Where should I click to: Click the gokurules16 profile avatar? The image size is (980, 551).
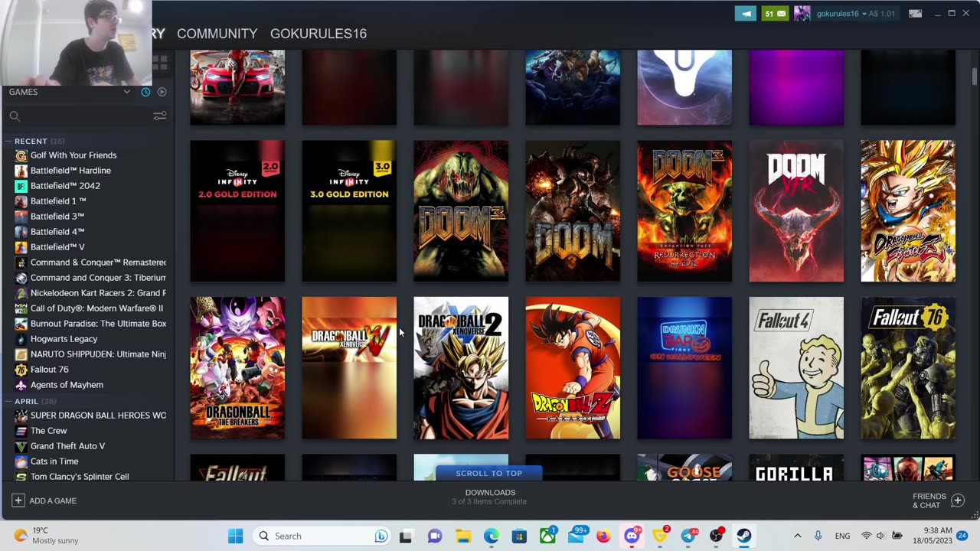(802, 14)
